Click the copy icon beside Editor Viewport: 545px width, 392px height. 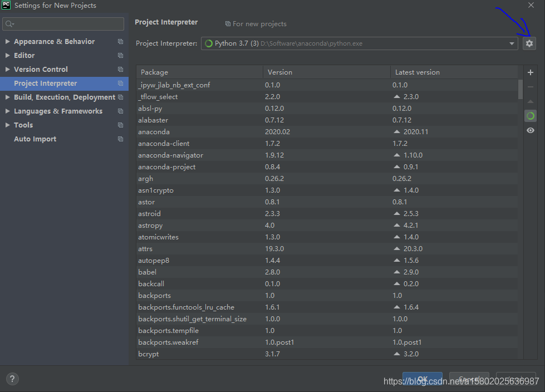121,55
